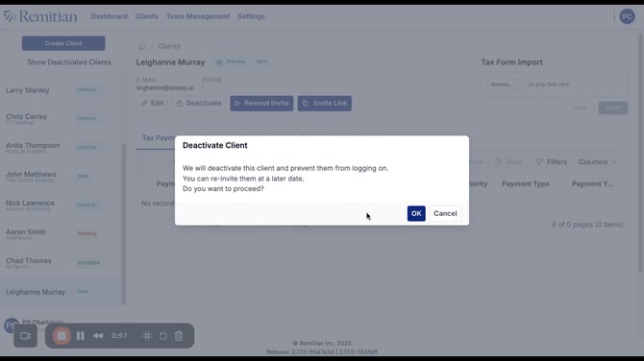Click the home breadcrumb icon

point(141,46)
